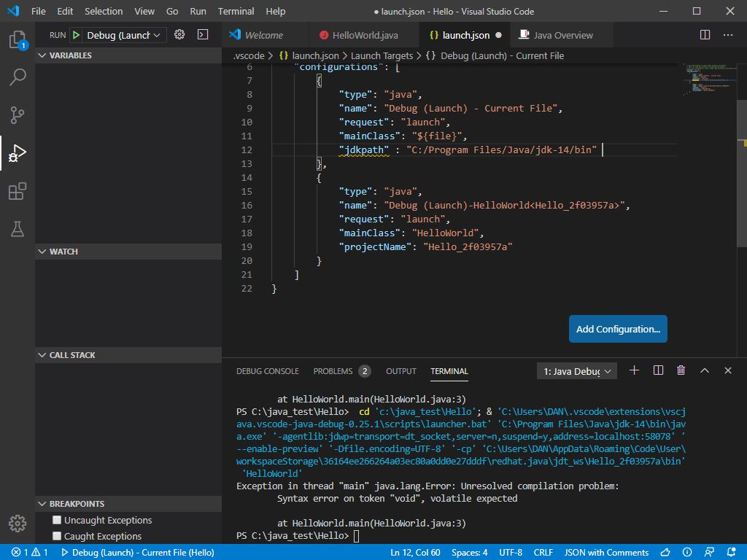
Task: Click the errors and warnings status indicator
Action: pyautogui.click(x=29, y=553)
